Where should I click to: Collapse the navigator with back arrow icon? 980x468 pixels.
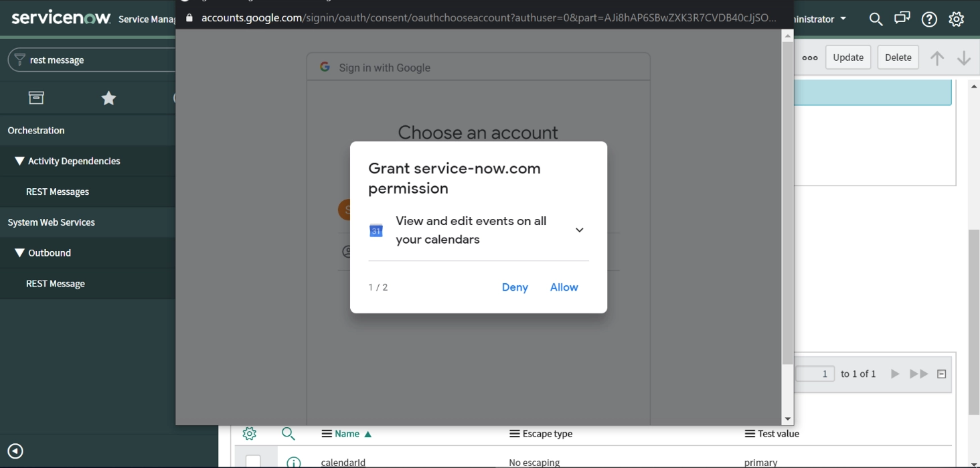tap(15, 451)
